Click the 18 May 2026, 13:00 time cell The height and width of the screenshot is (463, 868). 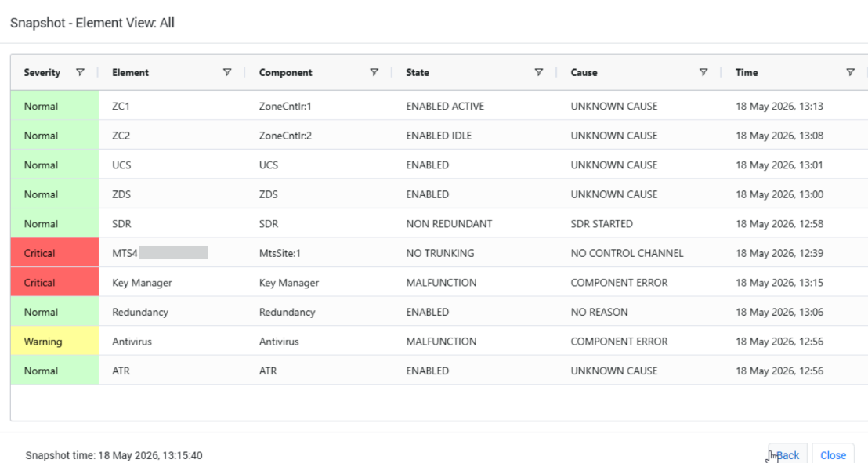tap(795, 194)
